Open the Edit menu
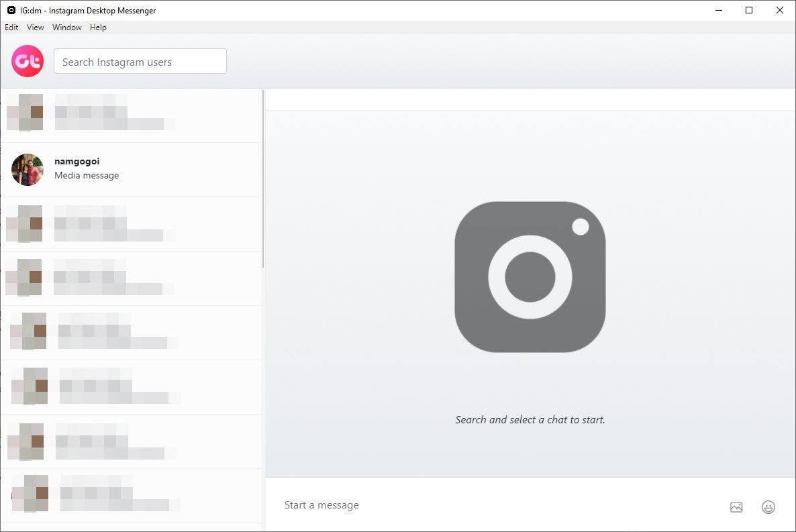796x532 pixels. pyautogui.click(x=11, y=28)
